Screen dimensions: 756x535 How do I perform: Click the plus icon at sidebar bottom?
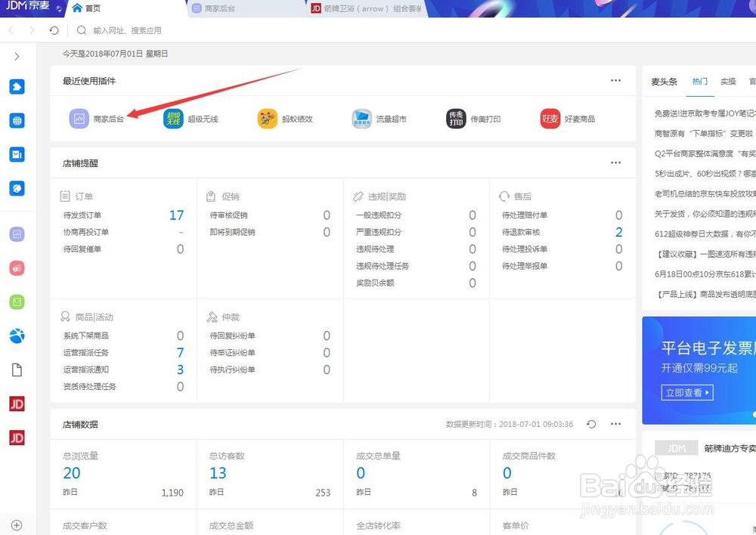tap(17, 524)
